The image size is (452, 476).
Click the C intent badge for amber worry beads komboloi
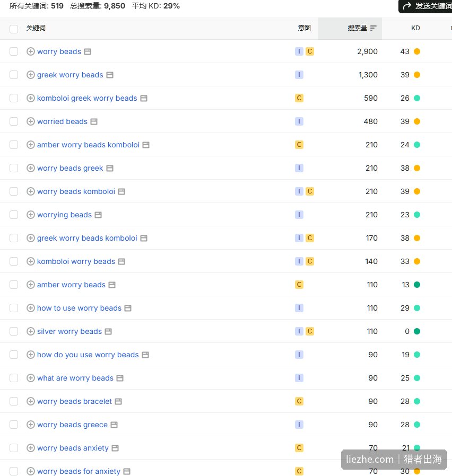pyautogui.click(x=299, y=145)
